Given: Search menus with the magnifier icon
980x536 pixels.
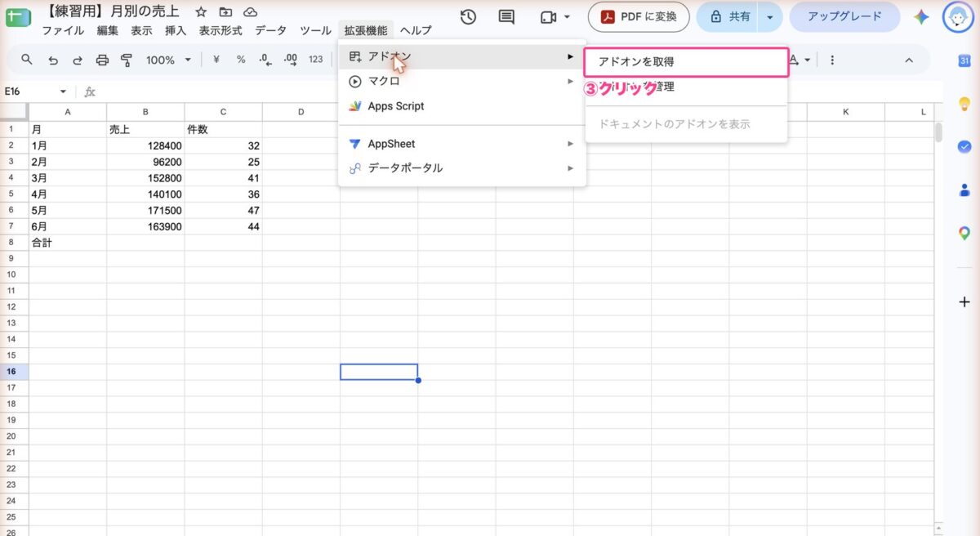Looking at the screenshot, I should click(27, 60).
